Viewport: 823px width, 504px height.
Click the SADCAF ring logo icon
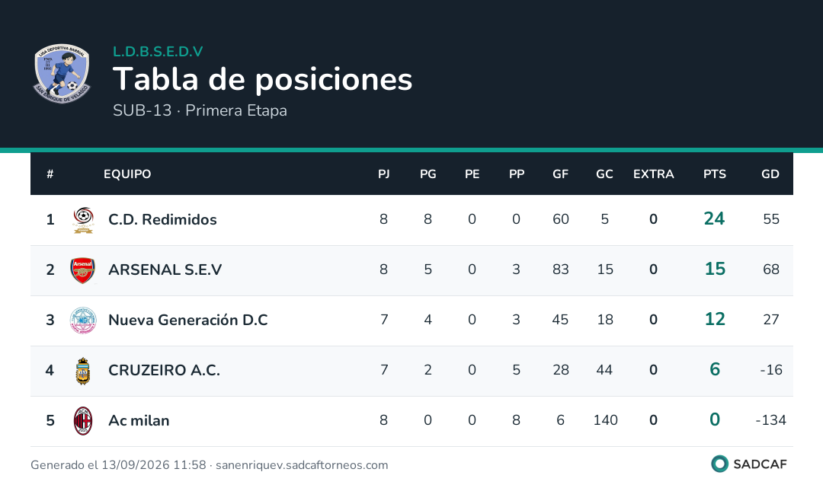coord(719,464)
